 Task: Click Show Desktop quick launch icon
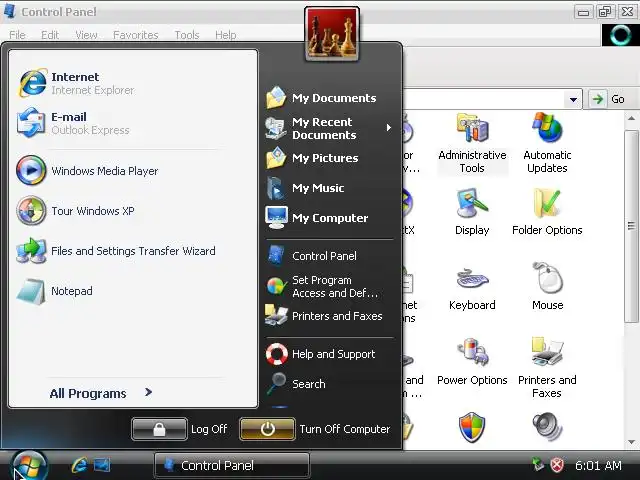click(x=102, y=465)
